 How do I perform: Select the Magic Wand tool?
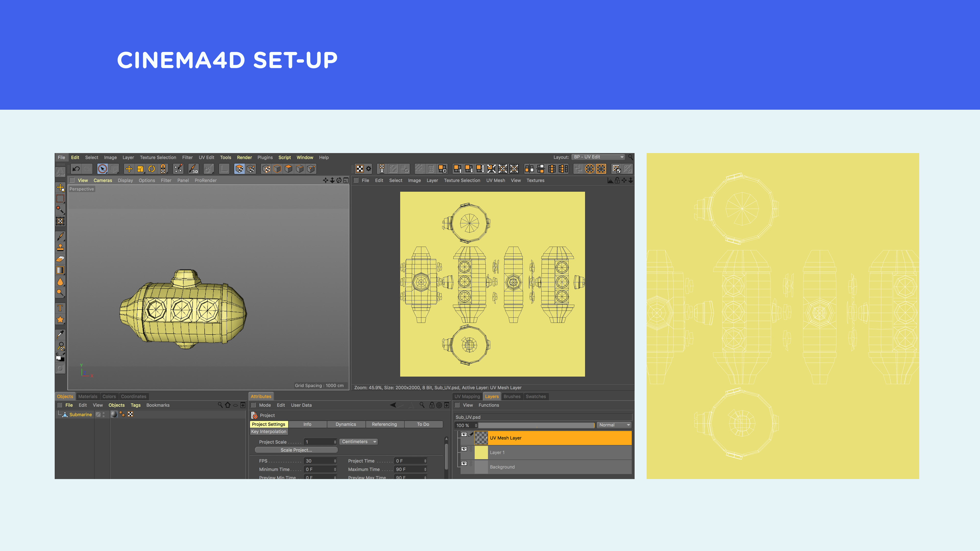(60, 210)
